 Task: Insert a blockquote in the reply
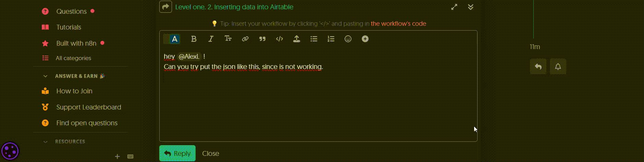(262, 39)
